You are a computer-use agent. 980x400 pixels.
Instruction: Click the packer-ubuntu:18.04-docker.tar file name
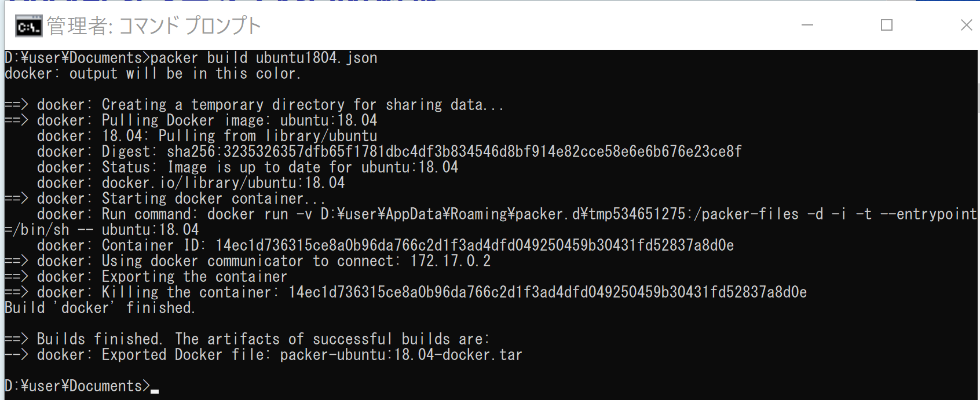pos(401,355)
